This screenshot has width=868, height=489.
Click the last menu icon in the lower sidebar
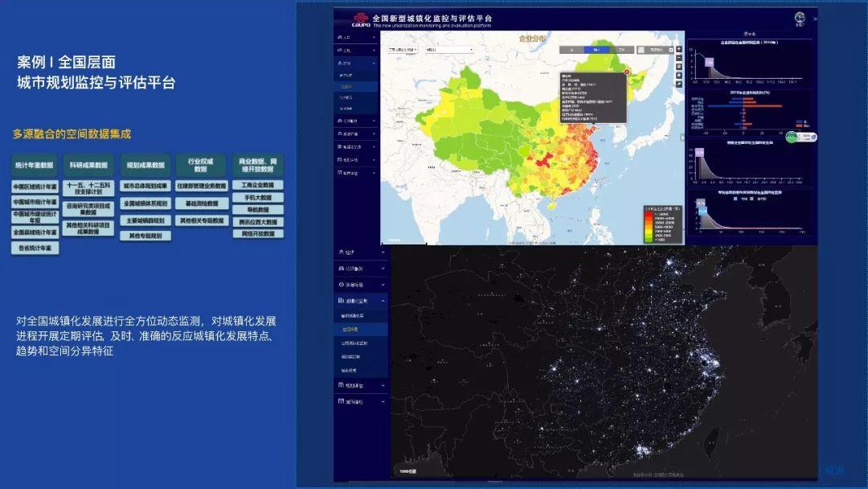pyautogui.click(x=341, y=401)
